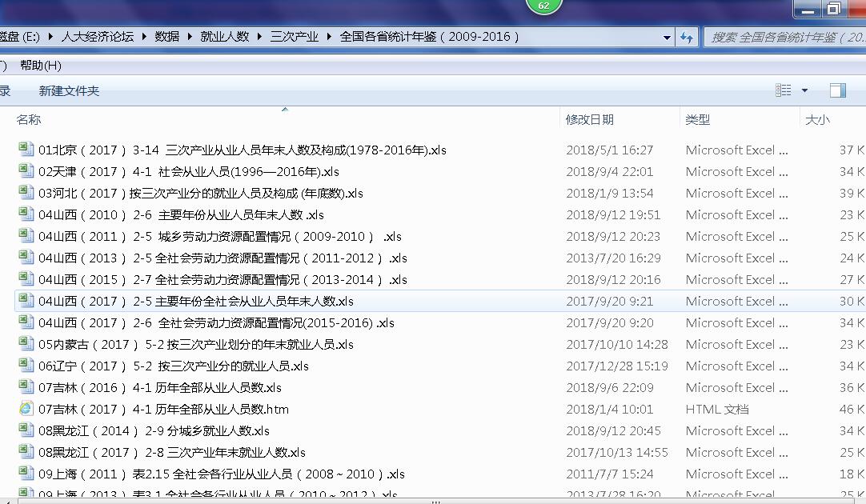Image resolution: width=866 pixels, height=504 pixels.
Task: Select file 08黑龙江(2017) 2-8 三次产业年末就业人数
Action: point(172,452)
